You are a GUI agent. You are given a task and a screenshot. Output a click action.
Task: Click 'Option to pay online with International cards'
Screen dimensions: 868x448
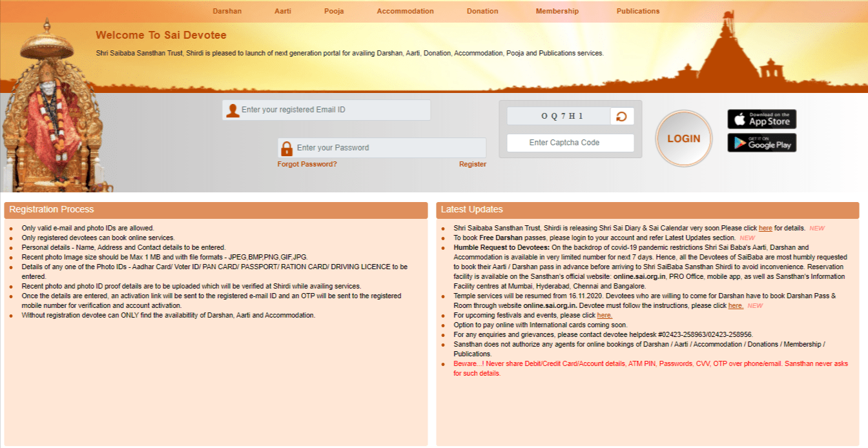tap(541, 325)
